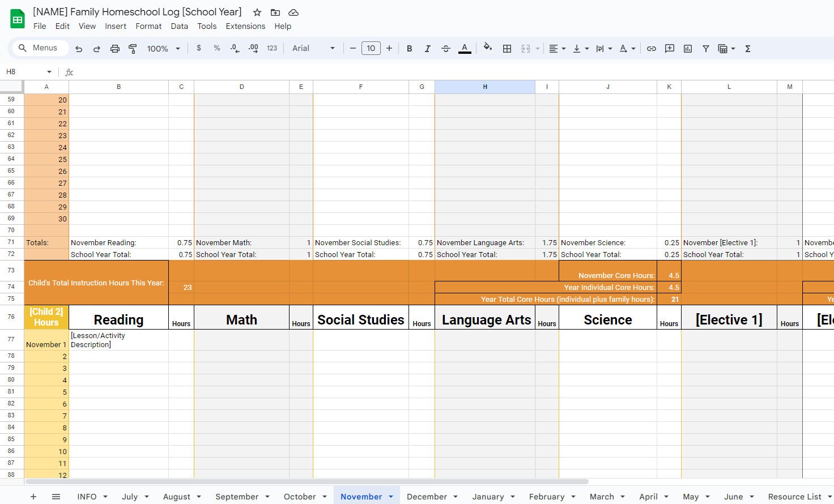Screen dimensions: 834x504
Task: Click the Menus search button
Action: coord(39,48)
